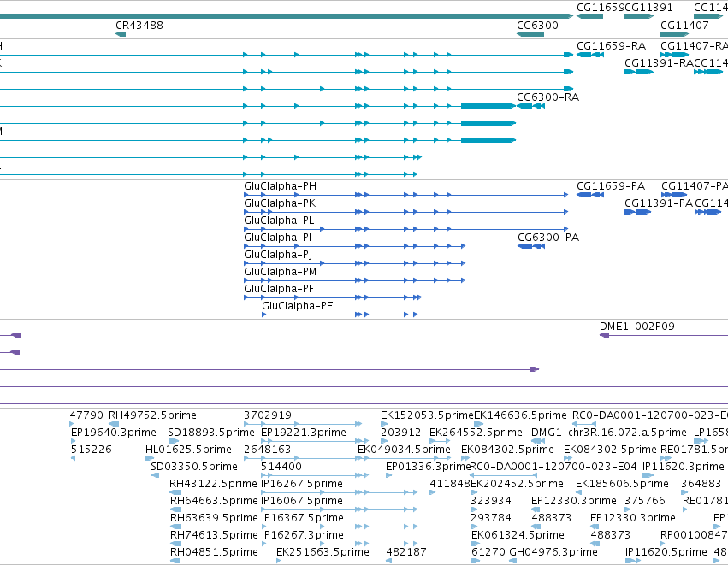Screen dimensions: 728x565
Task: Select transcript CG6300-RA
Action: point(530,106)
